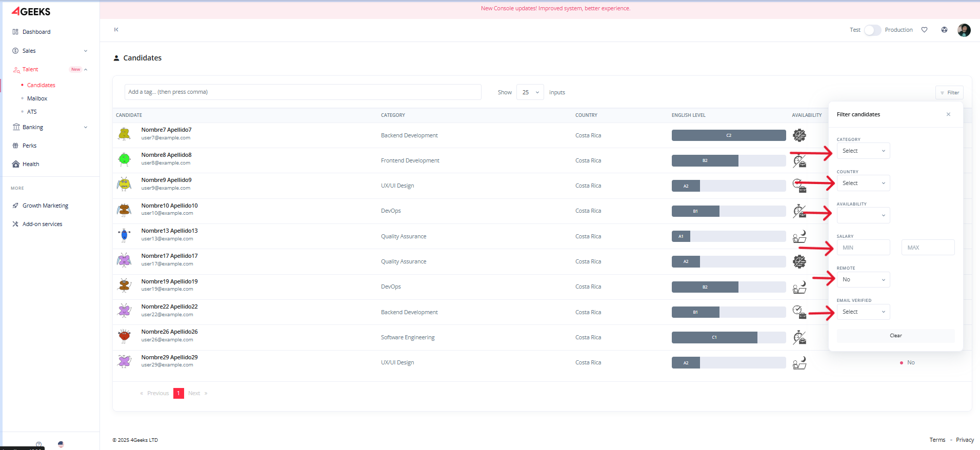Click the 4Geeks logo

(x=31, y=11)
